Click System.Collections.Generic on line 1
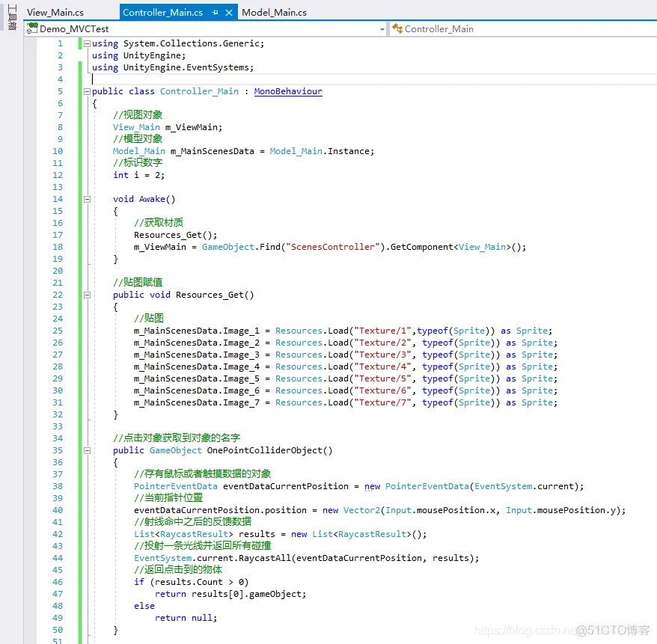657x644 pixels. 191,43
